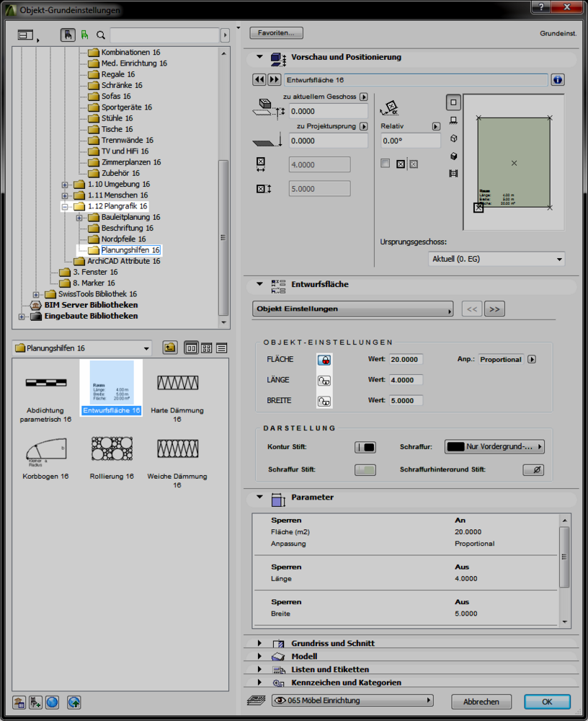This screenshot has height=721, width=588.
Task: Pick the Schraffur Stift pen color
Action: [365, 469]
